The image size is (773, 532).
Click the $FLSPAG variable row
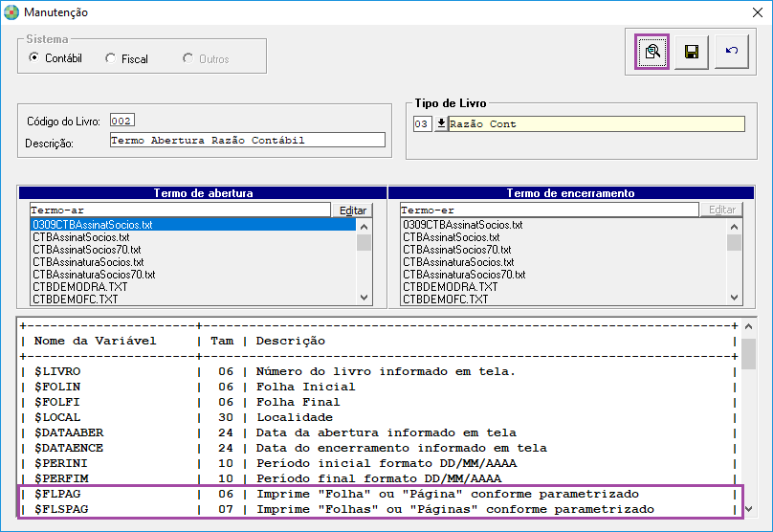coord(379,509)
